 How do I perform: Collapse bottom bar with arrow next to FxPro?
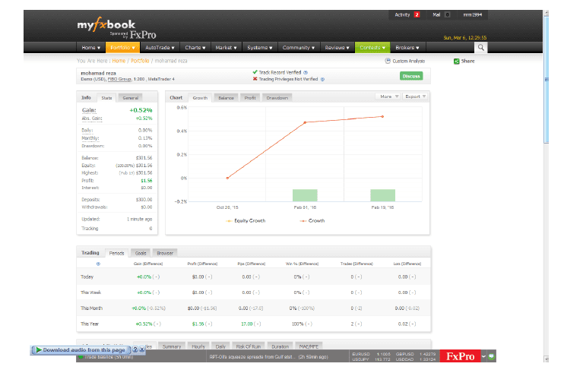tap(483, 356)
